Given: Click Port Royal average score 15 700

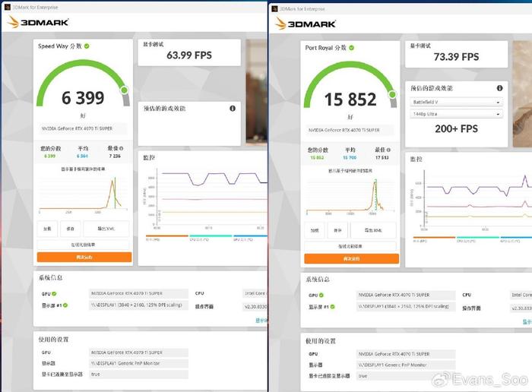Looking at the screenshot, I should (x=350, y=158).
